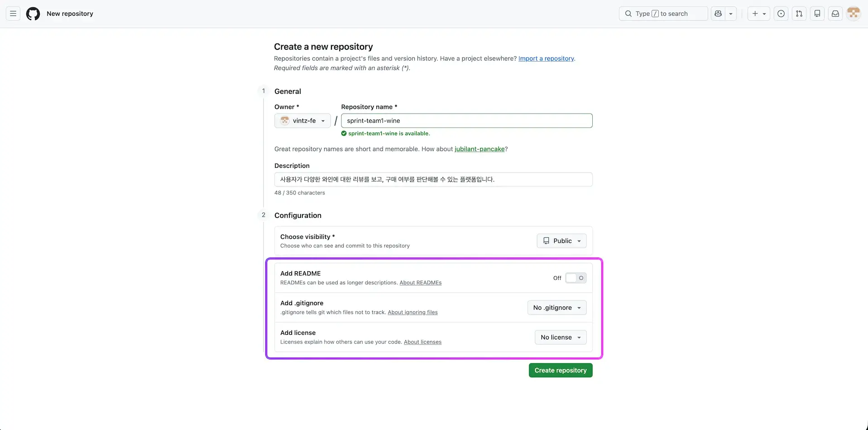Open the About licenses link
Screen dimensions: 868x430
[x=422, y=342]
